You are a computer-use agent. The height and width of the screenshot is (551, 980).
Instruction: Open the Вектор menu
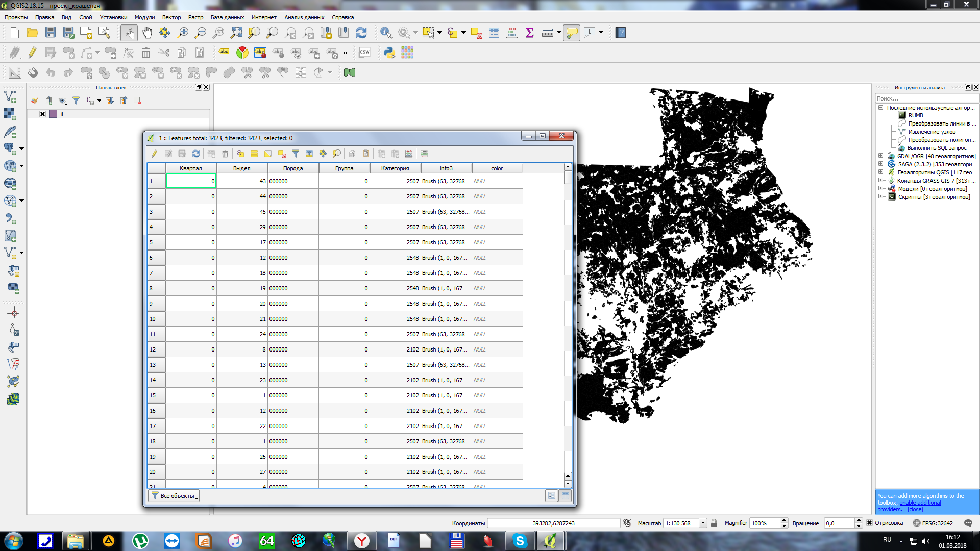click(171, 17)
